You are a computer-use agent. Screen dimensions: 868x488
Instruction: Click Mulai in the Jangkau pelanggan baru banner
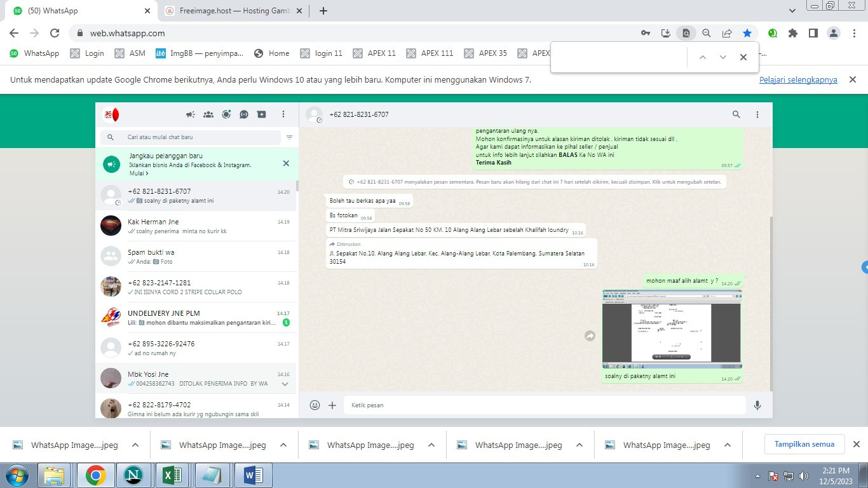(139, 173)
